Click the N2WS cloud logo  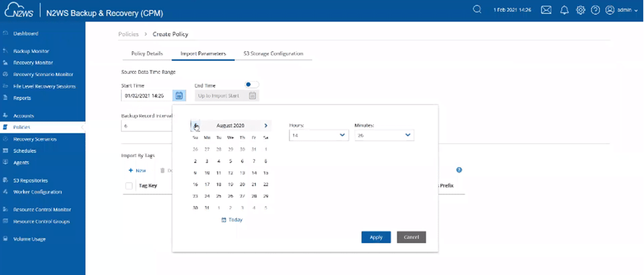coord(19,10)
